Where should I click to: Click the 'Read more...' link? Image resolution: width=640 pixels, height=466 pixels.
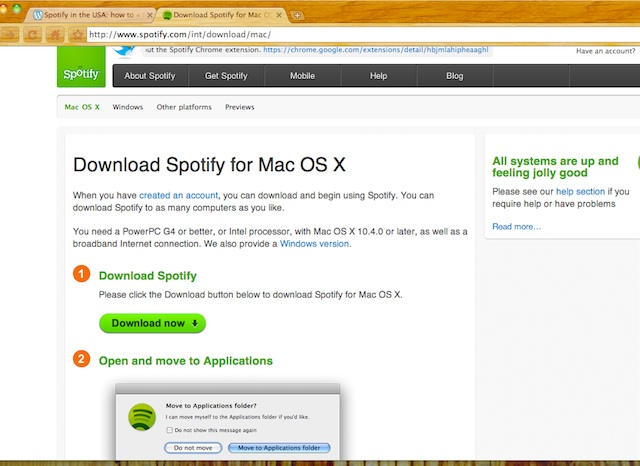pos(516,226)
